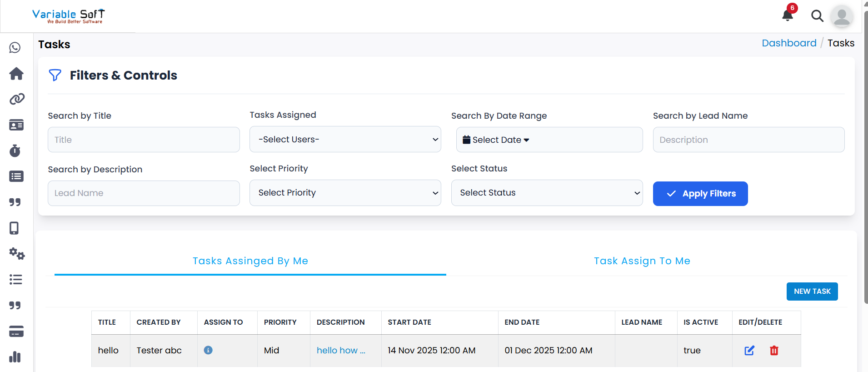The height and width of the screenshot is (372, 868).
Task: Expand the Select Users dropdown
Action: [345, 140]
